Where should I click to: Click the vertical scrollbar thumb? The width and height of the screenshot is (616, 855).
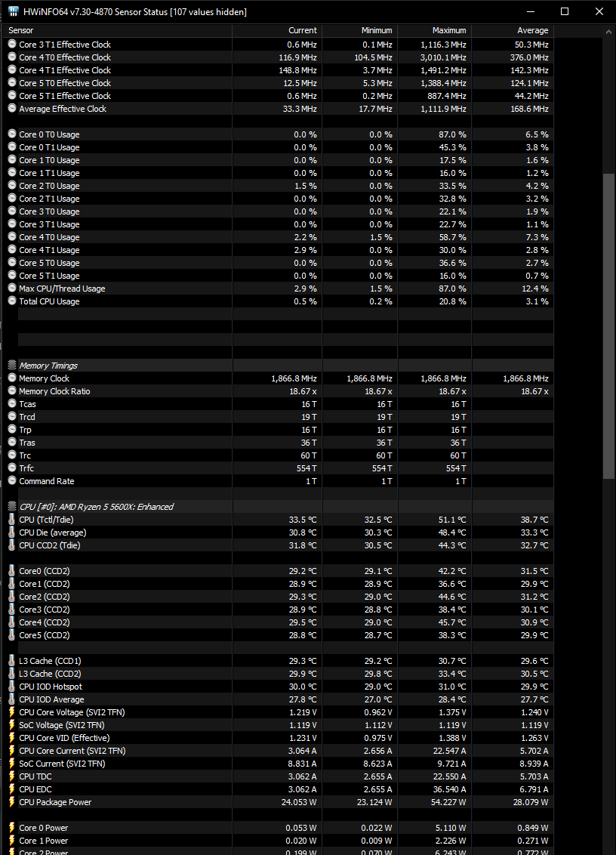pos(609,326)
